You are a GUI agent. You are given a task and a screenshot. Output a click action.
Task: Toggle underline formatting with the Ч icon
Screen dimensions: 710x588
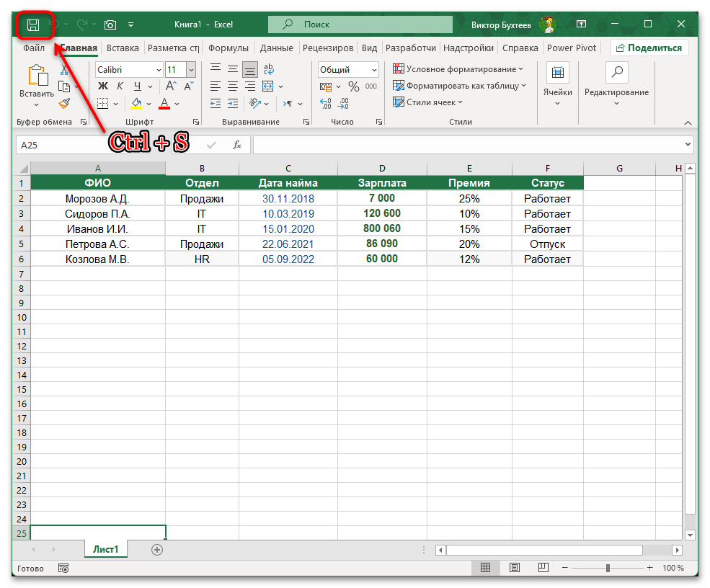tap(138, 86)
